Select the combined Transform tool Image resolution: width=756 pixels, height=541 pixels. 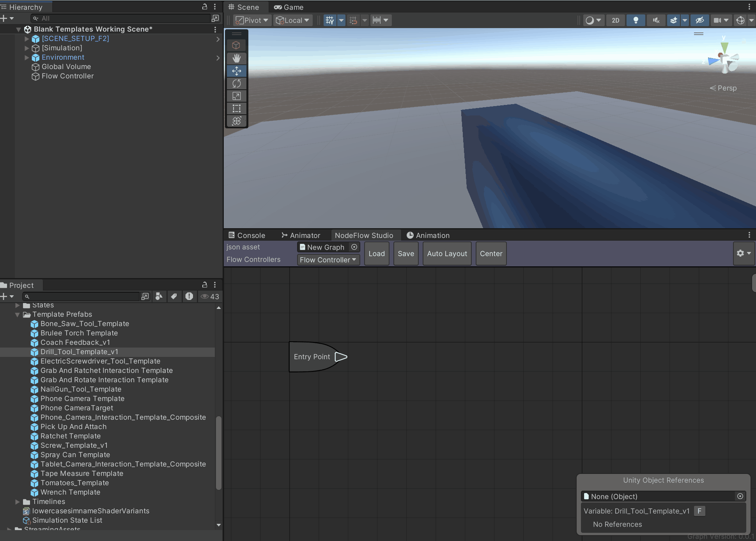pos(236,121)
